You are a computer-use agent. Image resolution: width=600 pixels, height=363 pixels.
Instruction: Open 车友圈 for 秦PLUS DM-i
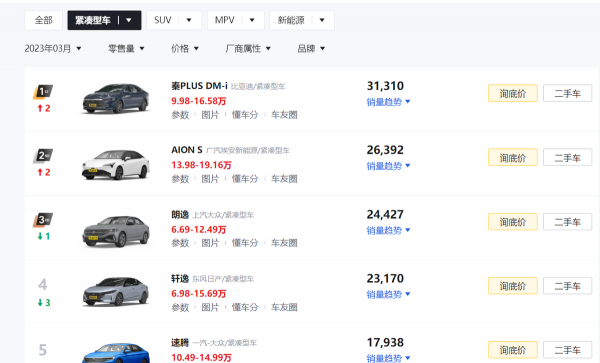[284, 115]
